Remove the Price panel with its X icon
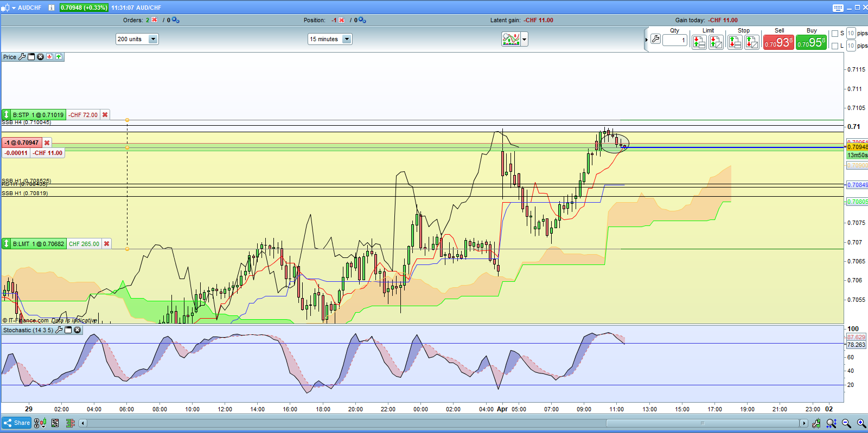 (40, 57)
